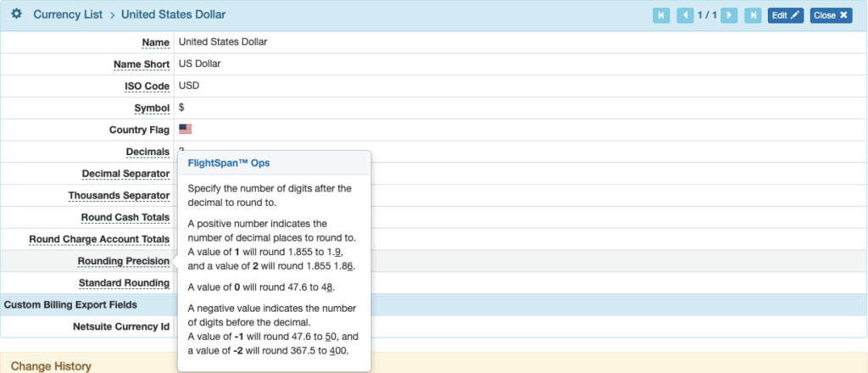Expand the Change History section
Screen dimensions: 868x373
pos(51,365)
